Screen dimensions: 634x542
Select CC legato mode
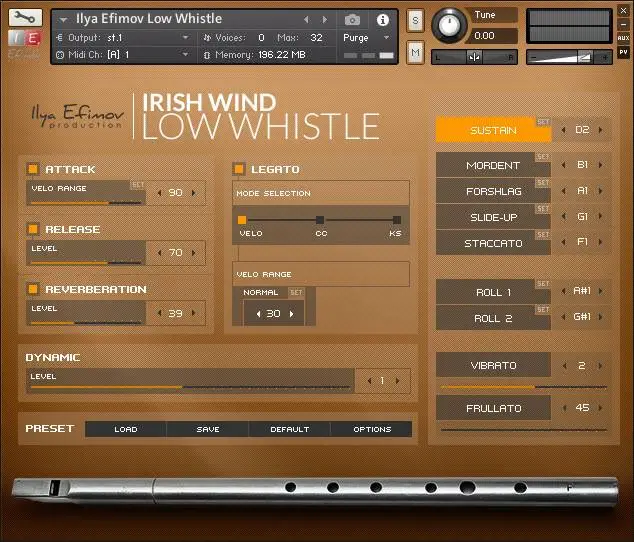coord(320,220)
